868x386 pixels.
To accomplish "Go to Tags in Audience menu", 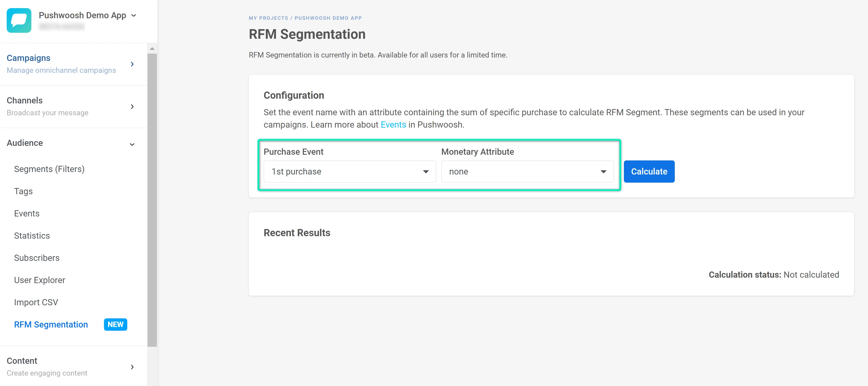I will [23, 191].
